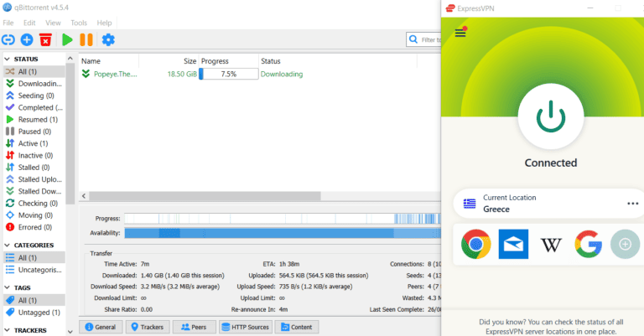This screenshot has height=336, width=644.
Task: Open location options three-dots next to Greece
Action: pos(632,204)
